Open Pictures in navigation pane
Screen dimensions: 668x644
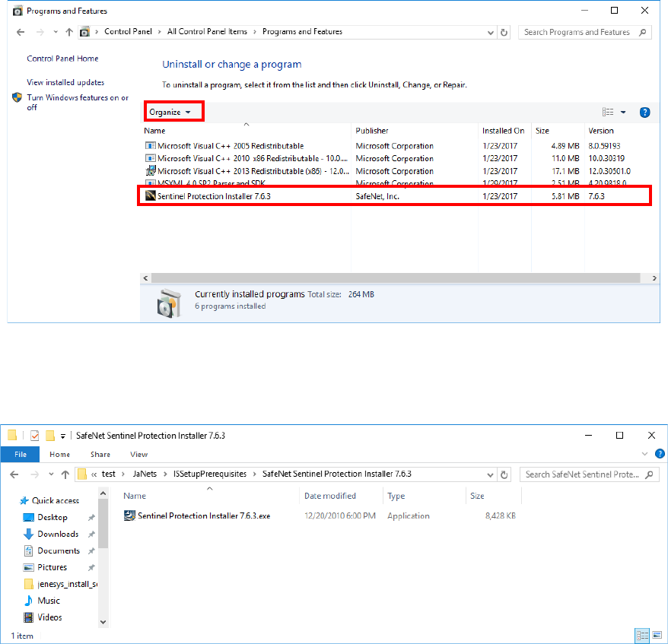point(52,567)
